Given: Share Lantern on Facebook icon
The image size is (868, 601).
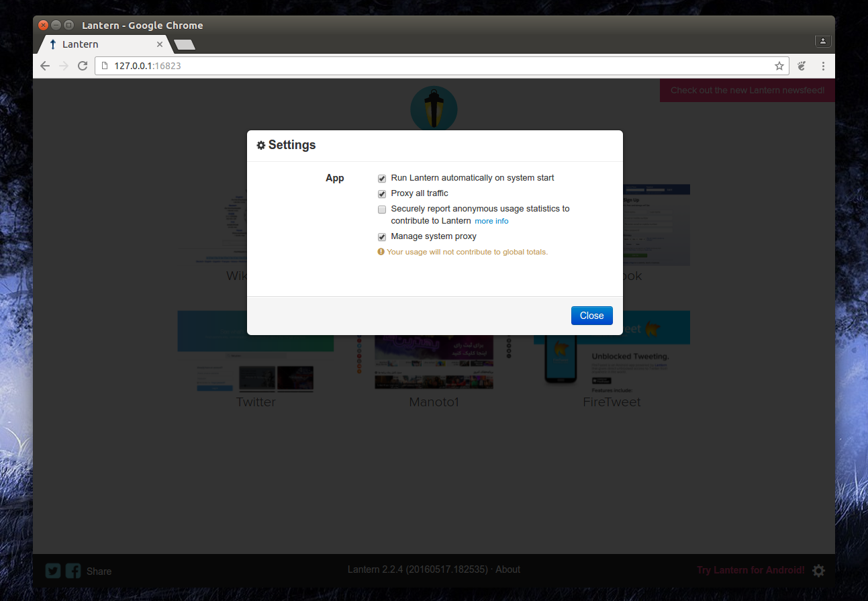Looking at the screenshot, I should click(x=73, y=571).
